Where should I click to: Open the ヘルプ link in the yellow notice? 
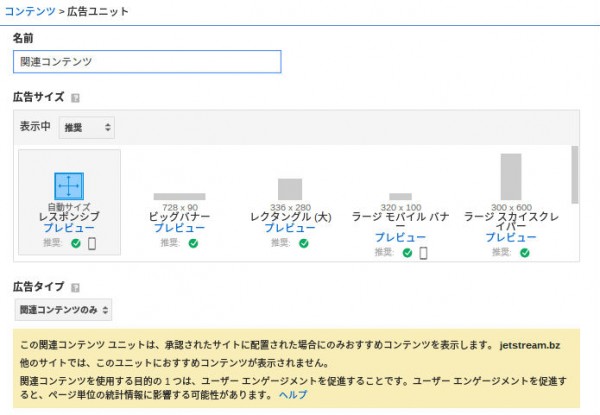(293, 395)
